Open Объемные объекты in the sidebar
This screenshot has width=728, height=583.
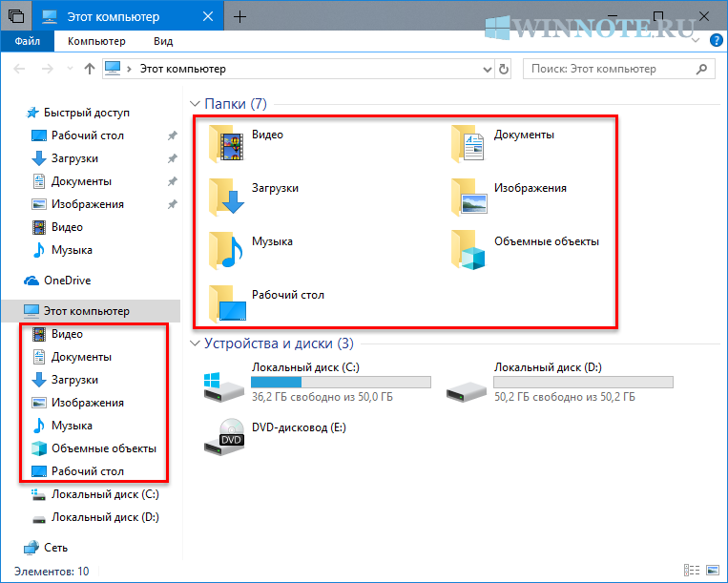(x=94, y=448)
